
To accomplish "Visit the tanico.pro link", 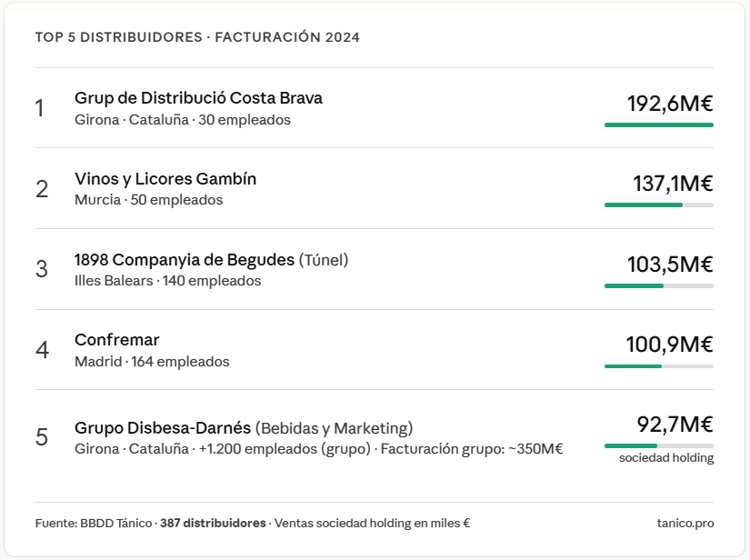I will [x=685, y=523].
